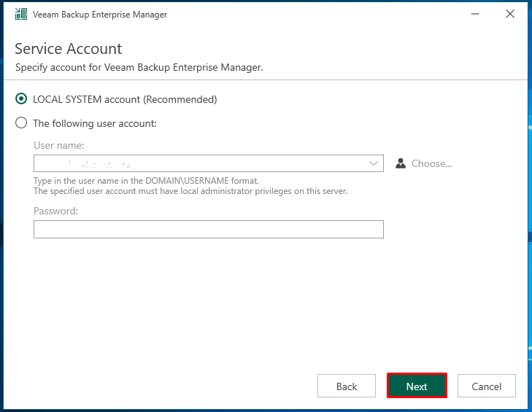
Task: Return with the Back button
Action: (347, 386)
